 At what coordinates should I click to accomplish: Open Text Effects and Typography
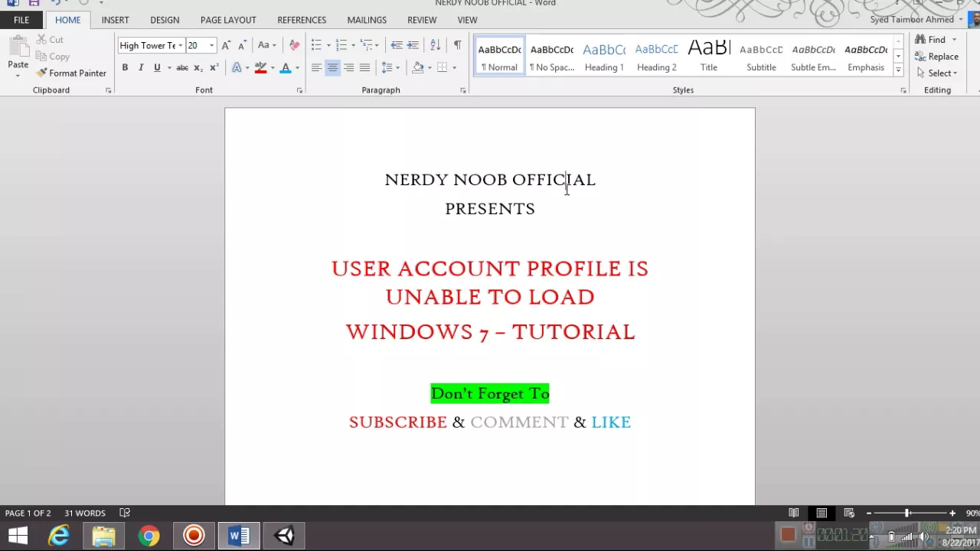coord(237,68)
